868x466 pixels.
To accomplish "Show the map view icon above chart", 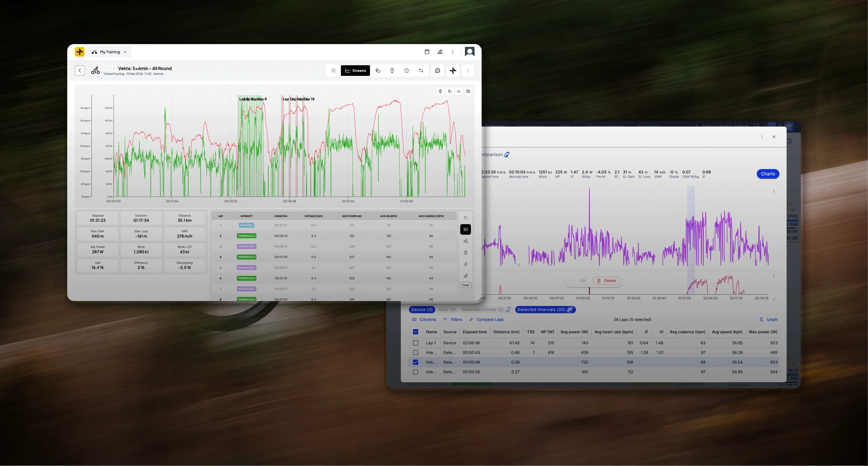I will click(x=468, y=91).
